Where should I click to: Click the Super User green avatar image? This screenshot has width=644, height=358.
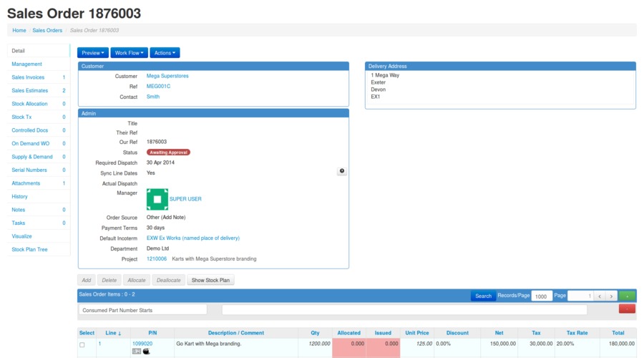click(157, 199)
